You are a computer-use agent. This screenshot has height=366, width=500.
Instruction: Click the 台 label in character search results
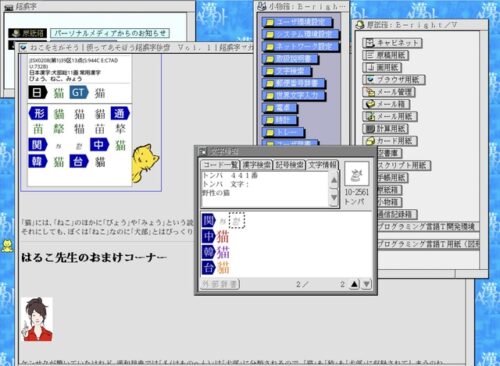pos(209,268)
